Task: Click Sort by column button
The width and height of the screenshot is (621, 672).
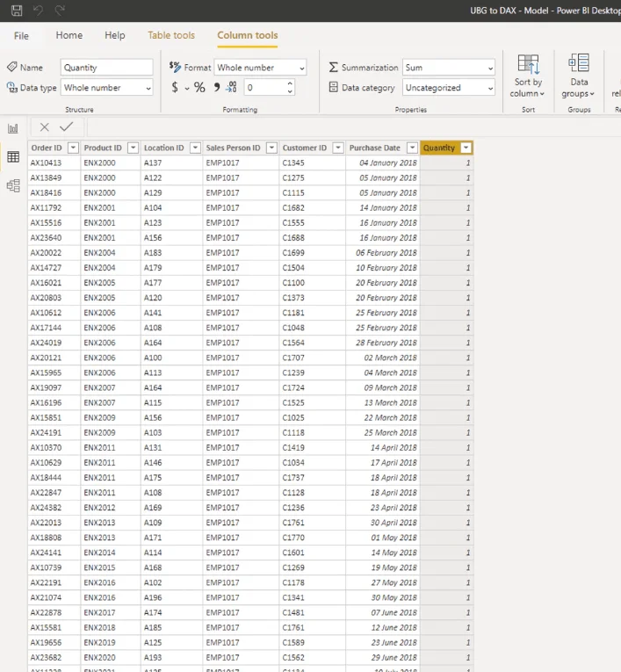Action: pyautogui.click(x=528, y=76)
